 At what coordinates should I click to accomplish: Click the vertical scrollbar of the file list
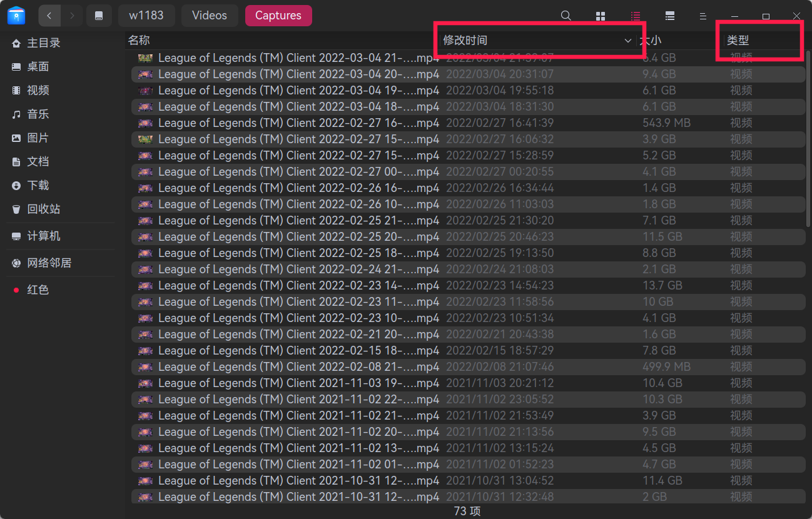point(808,138)
